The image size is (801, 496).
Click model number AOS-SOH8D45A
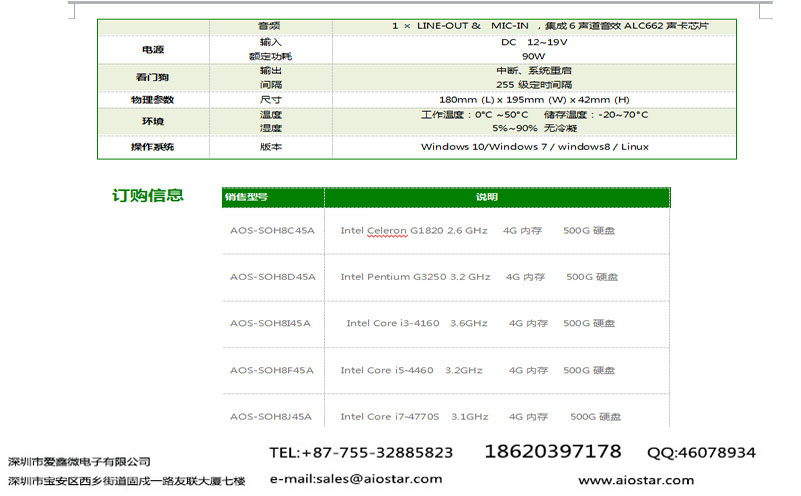(273, 277)
